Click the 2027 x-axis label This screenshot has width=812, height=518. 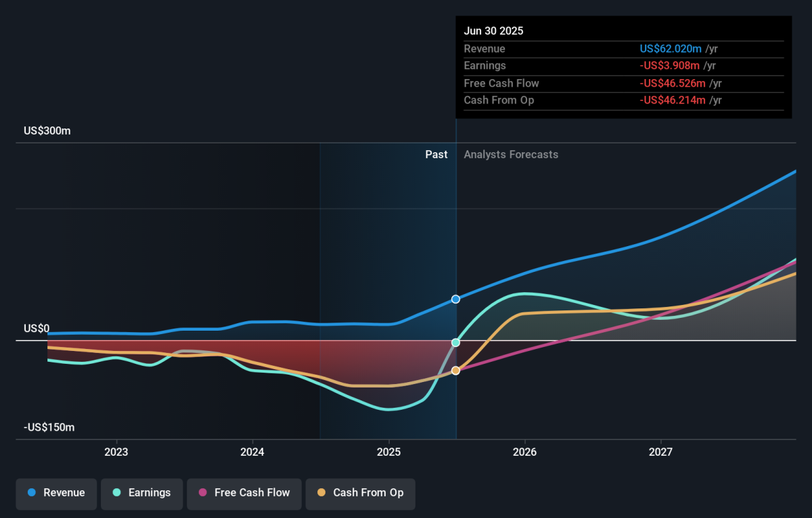tap(660, 451)
